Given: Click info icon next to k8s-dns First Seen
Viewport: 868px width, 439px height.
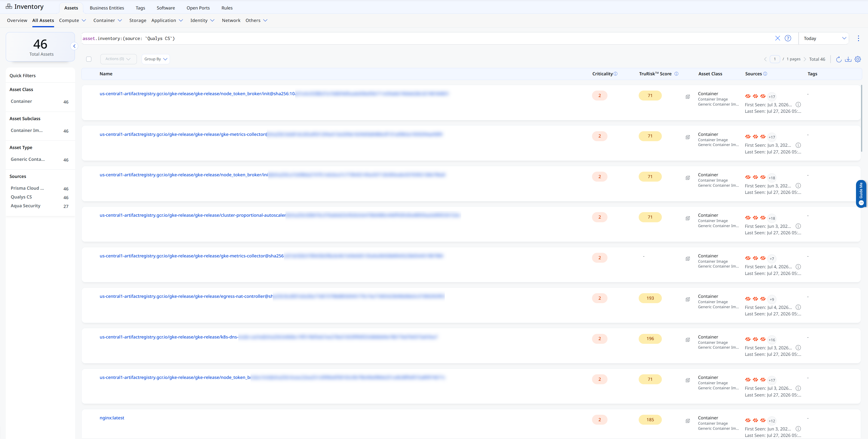Looking at the screenshot, I should point(798,348).
